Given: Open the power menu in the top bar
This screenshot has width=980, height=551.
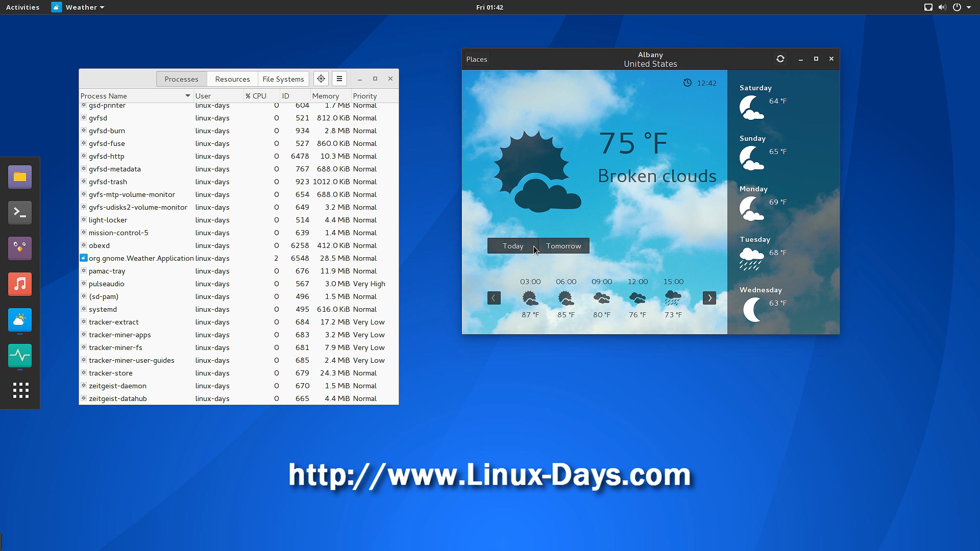Looking at the screenshot, I should click(x=957, y=7).
